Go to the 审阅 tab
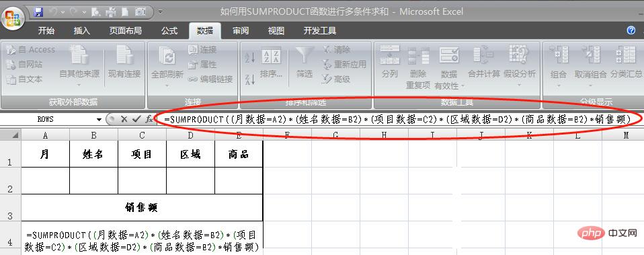Image resolution: width=644 pixels, height=255 pixels. click(x=240, y=31)
